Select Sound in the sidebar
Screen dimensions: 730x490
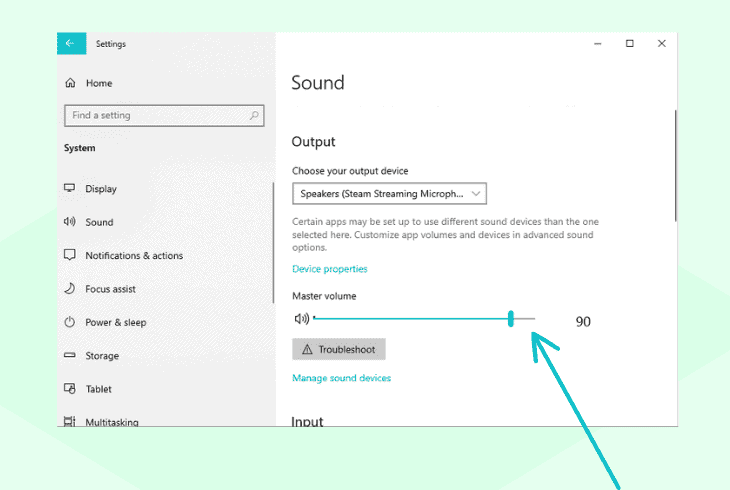(99, 222)
